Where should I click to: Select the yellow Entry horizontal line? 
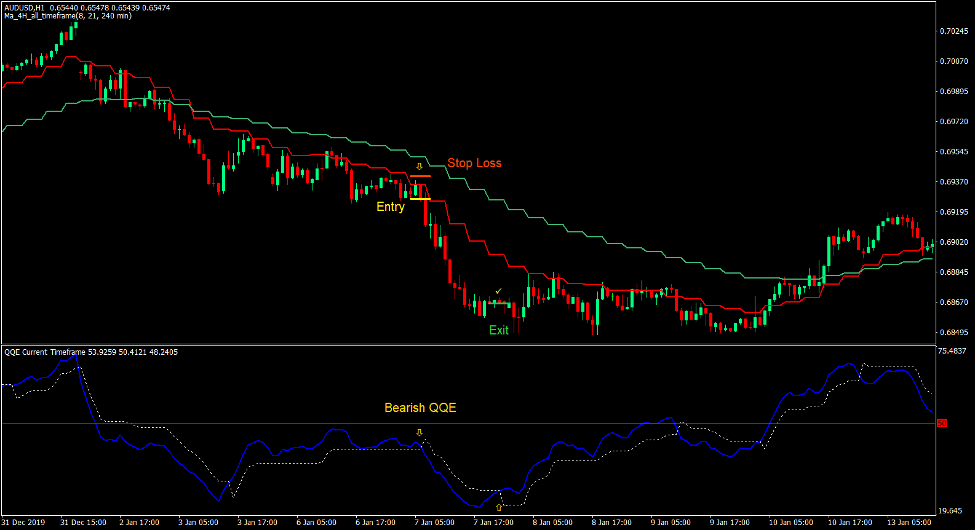pyautogui.click(x=420, y=199)
